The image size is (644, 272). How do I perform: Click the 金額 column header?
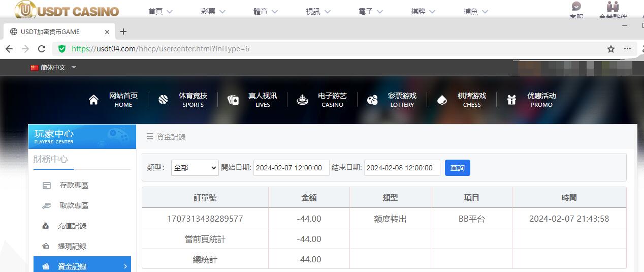point(309,198)
